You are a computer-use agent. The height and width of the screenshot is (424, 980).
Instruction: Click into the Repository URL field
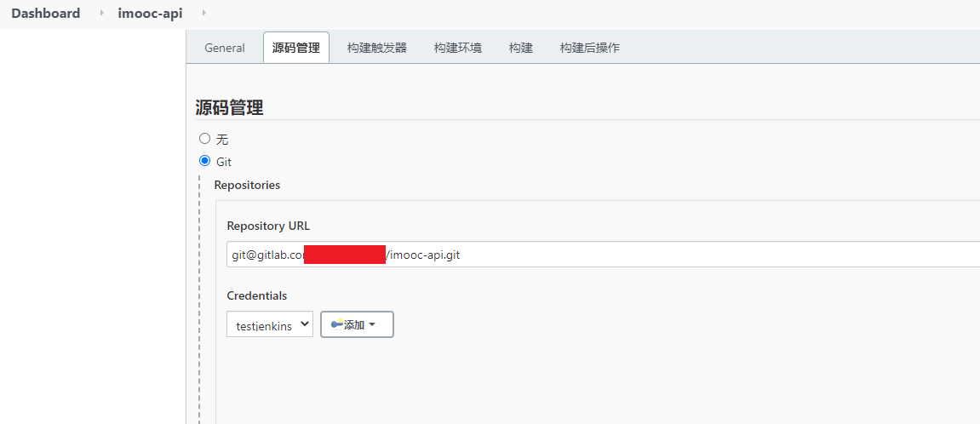pos(603,255)
